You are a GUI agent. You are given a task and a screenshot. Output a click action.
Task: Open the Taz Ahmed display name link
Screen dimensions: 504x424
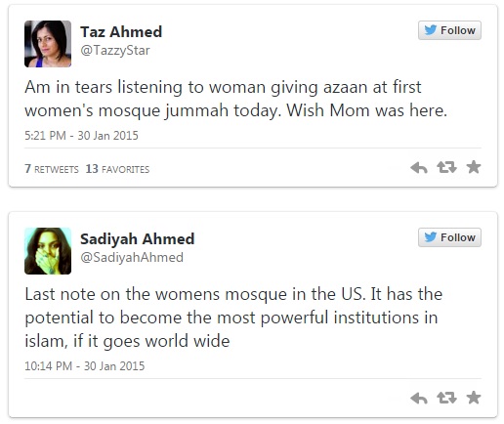tap(121, 32)
